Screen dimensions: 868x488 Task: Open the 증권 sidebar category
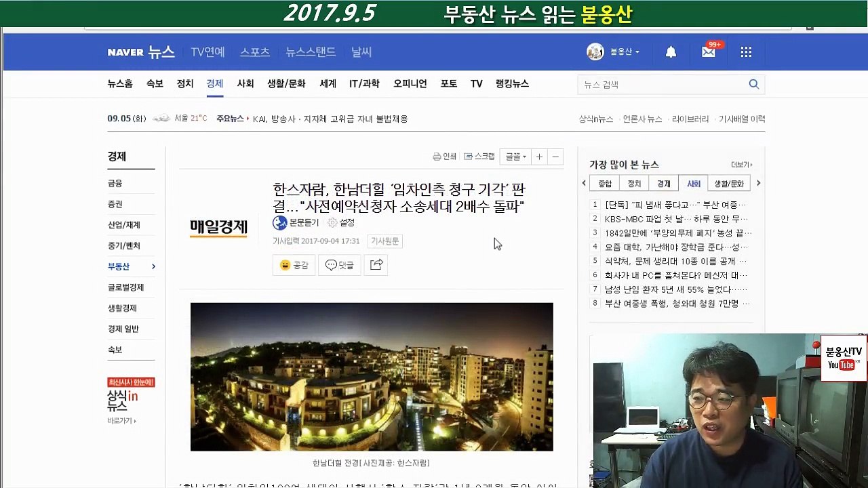[x=115, y=204]
